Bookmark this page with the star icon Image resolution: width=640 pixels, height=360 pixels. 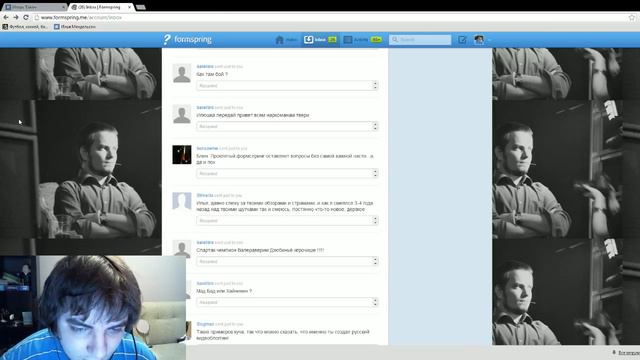[632, 18]
